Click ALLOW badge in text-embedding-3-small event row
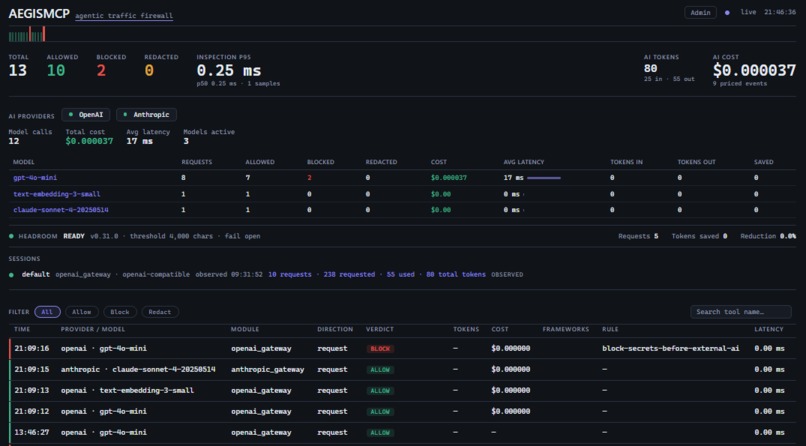Screen dimensions: 806x446 (380, 391)
